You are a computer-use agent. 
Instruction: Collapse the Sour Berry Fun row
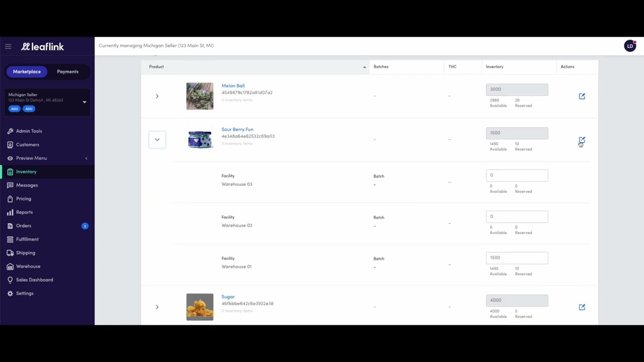[x=157, y=140]
